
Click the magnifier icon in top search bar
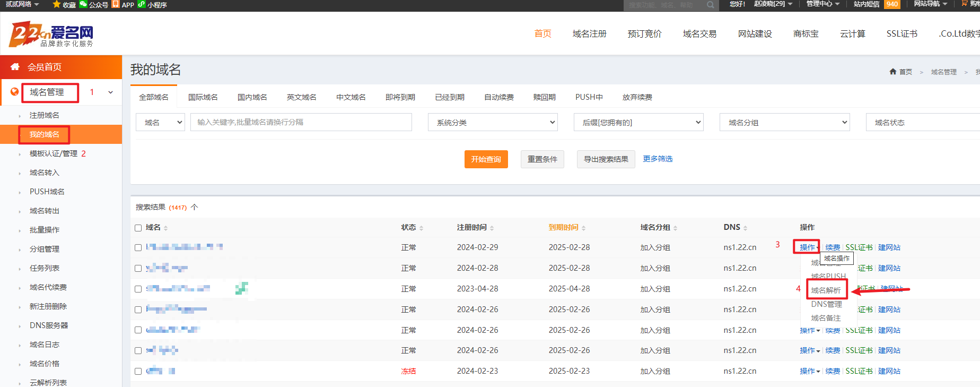coord(711,5)
